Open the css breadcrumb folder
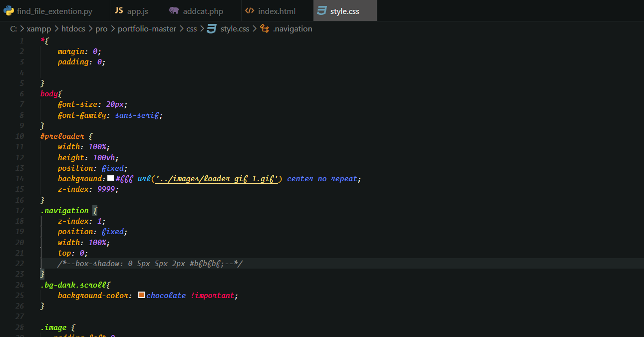The image size is (644, 337). tap(192, 29)
